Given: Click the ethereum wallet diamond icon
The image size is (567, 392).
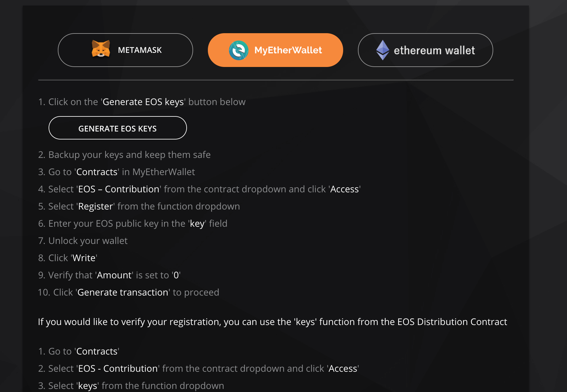Looking at the screenshot, I should pyautogui.click(x=383, y=50).
